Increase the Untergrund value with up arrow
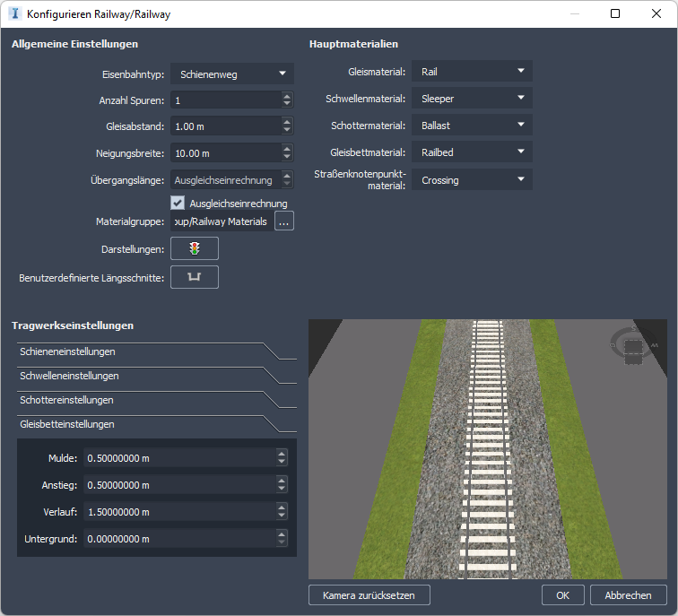The image size is (678, 616). [282, 534]
